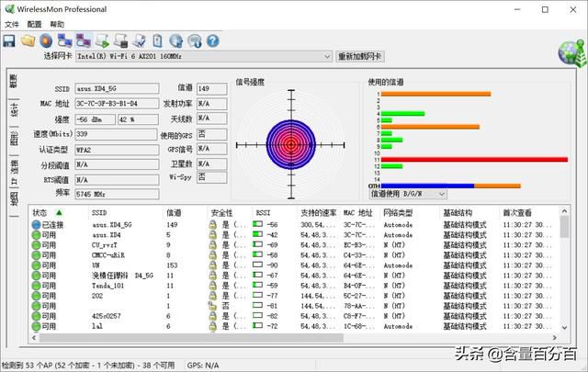Click the Open folder toolbar icon
The height and width of the screenshot is (372, 588).
(28, 40)
